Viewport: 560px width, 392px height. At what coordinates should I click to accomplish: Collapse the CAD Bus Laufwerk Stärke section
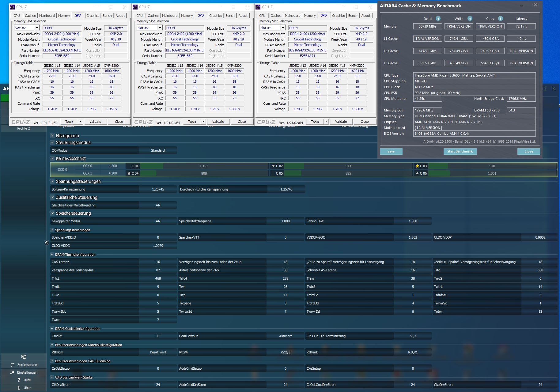[52, 377]
